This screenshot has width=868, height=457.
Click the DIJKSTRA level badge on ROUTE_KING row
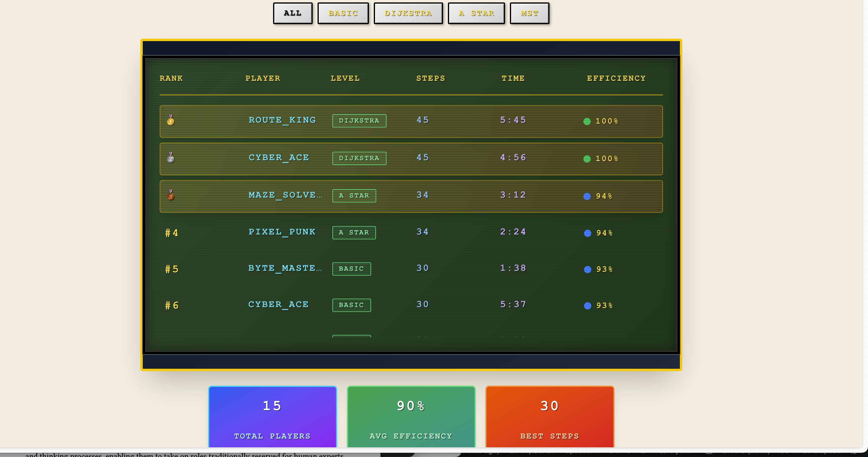[x=359, y=121]
